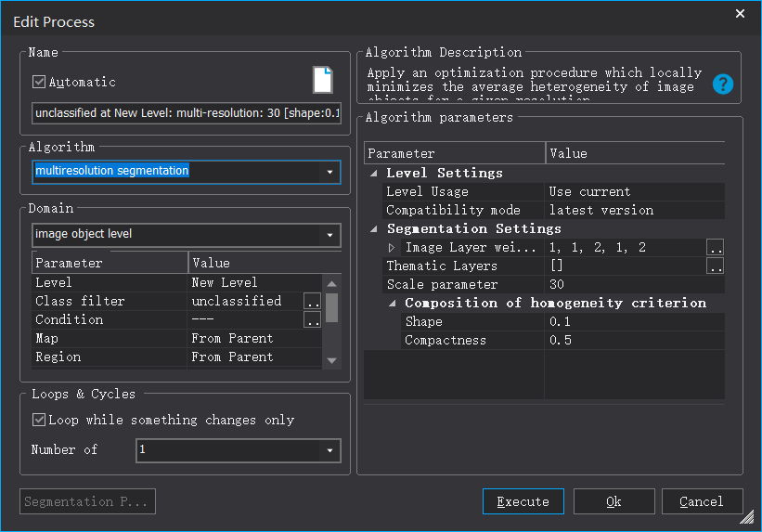762x532 pixels.
Task: Click the Cancel button
Action: [702, 501]
